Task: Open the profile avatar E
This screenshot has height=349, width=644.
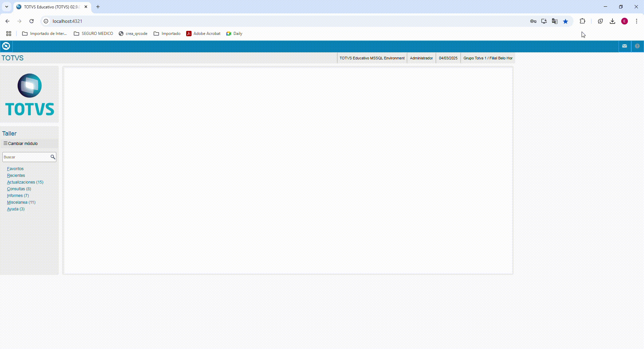Action: 625,21
